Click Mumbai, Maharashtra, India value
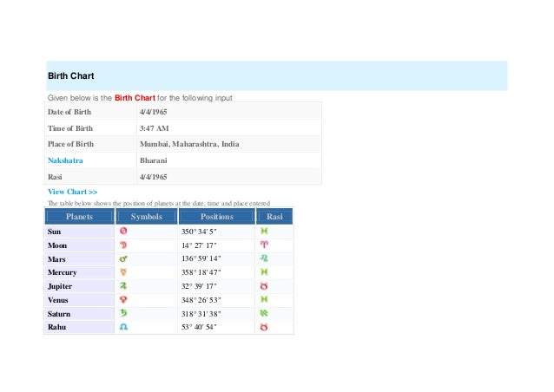The height and width of the screenshot is (392, 554). pos(189,144)
